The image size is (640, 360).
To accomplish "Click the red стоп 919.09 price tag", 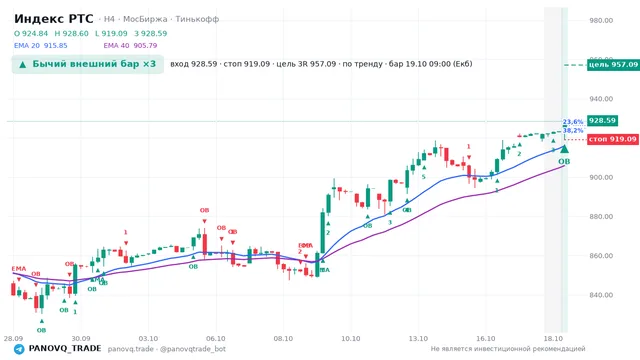I will click(x=613, y=139).
